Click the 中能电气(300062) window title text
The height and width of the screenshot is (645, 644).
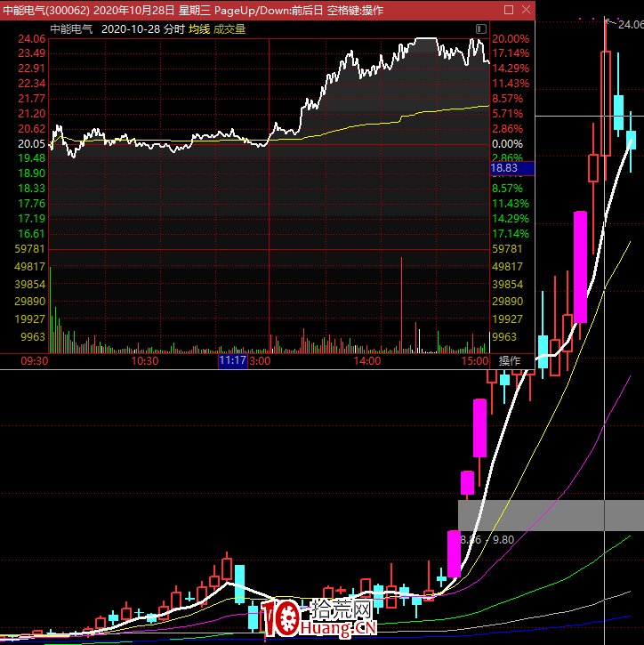(46, 10)
